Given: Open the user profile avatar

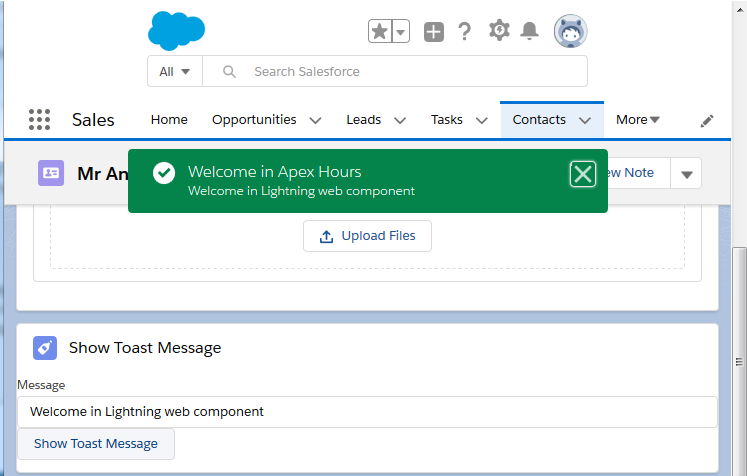Looking at the screenshot, I should click(570, 31).
